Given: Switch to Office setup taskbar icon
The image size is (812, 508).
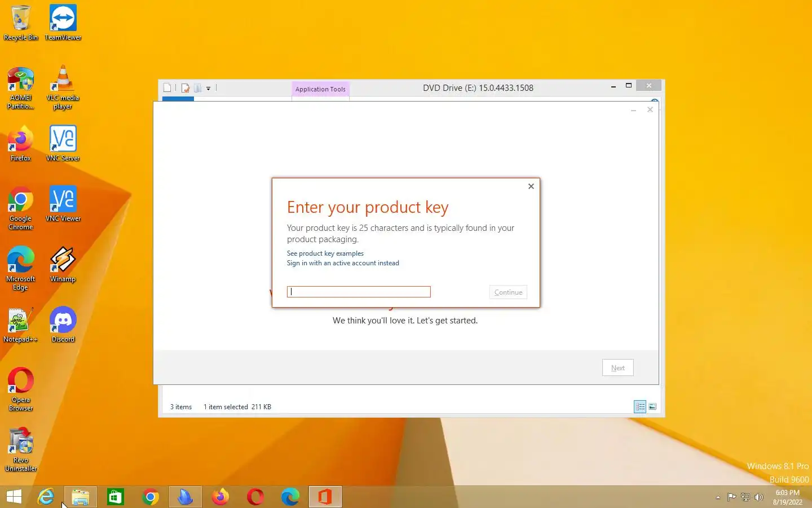Looking at the screenshot, I should pyautogui.click(x=325, y=497).
